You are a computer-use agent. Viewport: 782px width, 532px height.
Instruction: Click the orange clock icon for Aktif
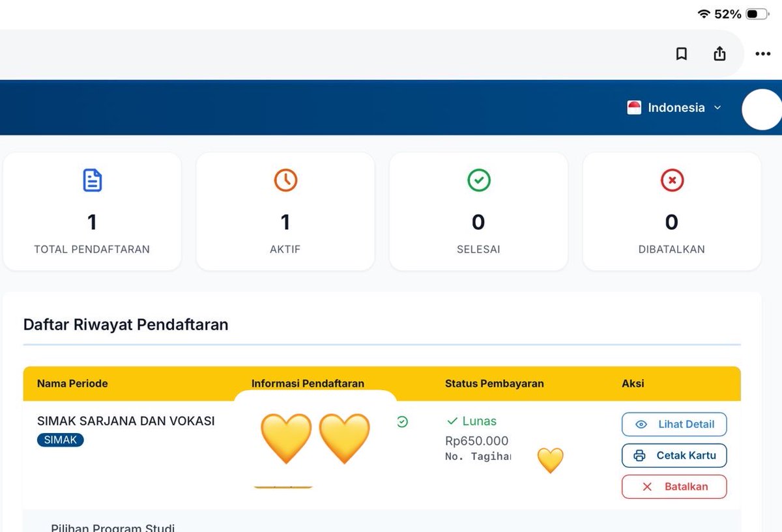click(x=285, y=180)
